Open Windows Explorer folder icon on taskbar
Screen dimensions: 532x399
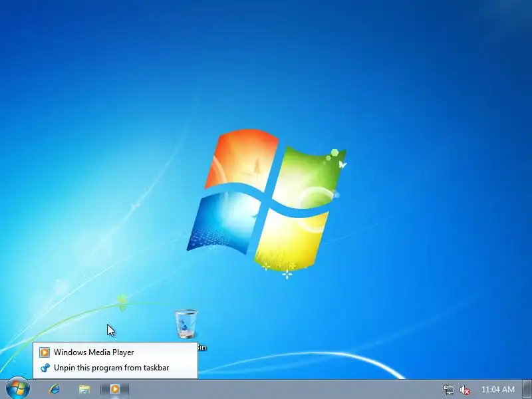pos(84,389)
